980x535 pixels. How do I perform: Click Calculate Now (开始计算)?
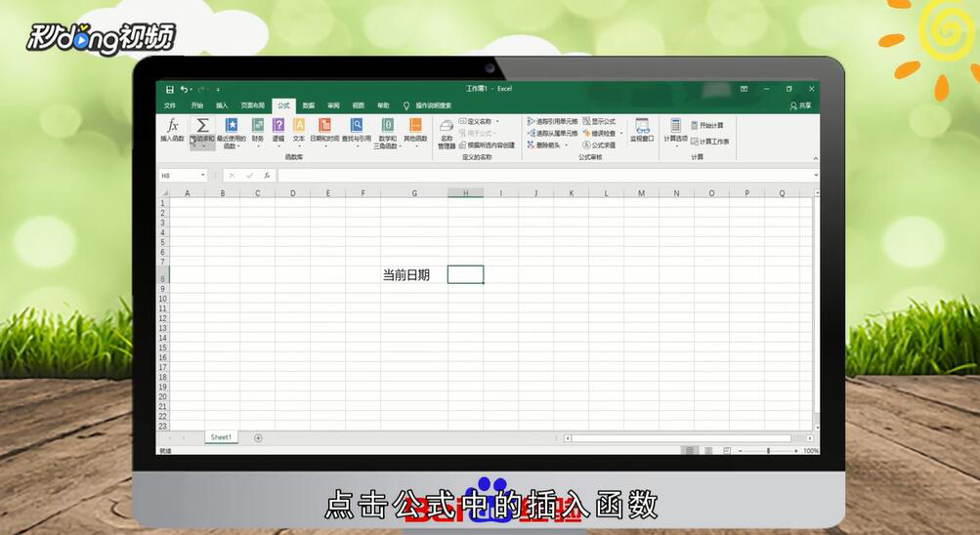click(707, 126)
